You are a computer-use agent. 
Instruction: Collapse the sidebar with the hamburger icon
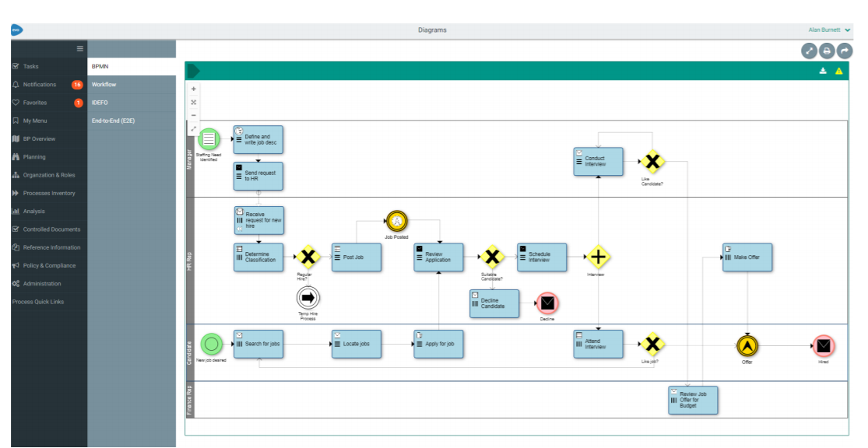click(x=79, y=49)
